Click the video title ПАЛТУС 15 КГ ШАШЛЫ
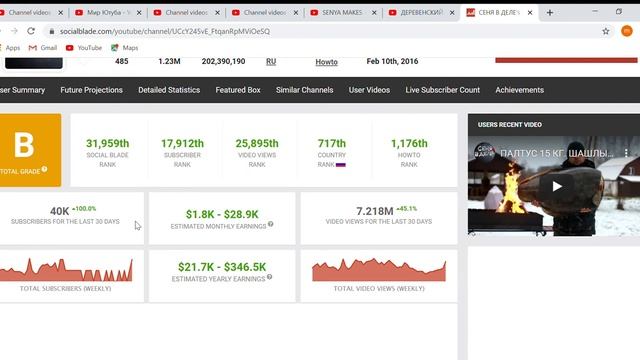 [557, 153]
